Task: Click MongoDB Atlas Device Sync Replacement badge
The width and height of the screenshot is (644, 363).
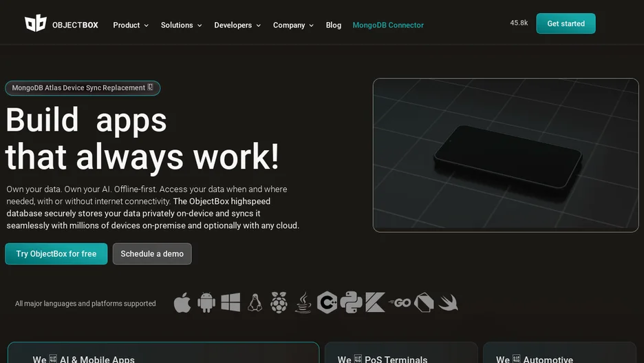Action: (83, 88)
